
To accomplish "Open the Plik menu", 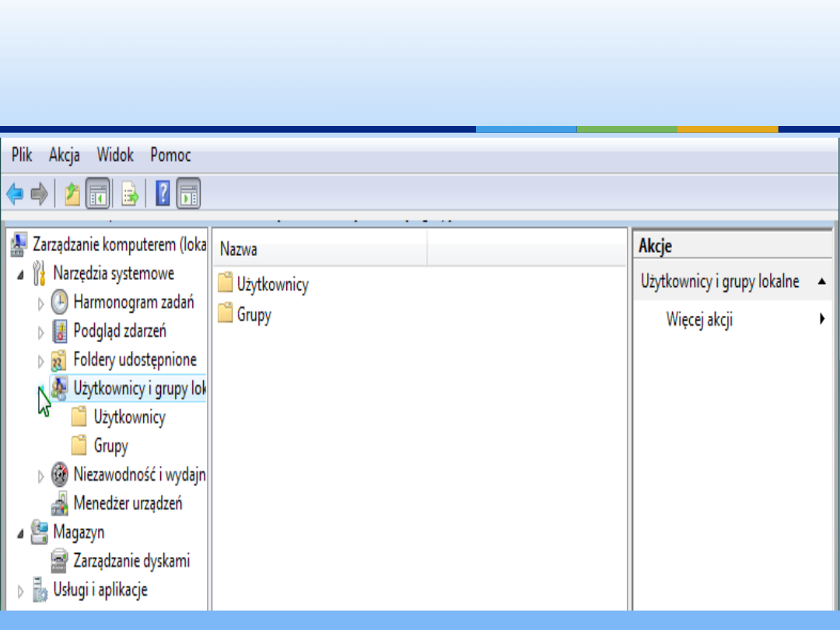I will coord(22,155).
